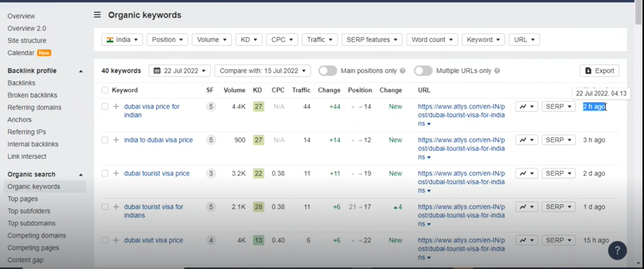This screenshot has width=644, height=269.
Task: Tick checkbox for dubai tourist visa for indians
Action: pos(105,207)
